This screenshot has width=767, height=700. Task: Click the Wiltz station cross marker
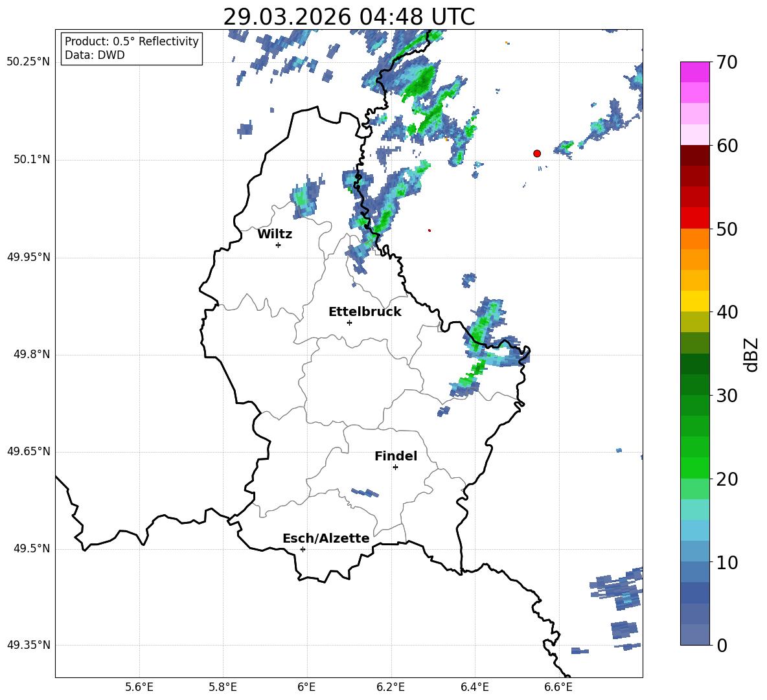coord(279,245)
